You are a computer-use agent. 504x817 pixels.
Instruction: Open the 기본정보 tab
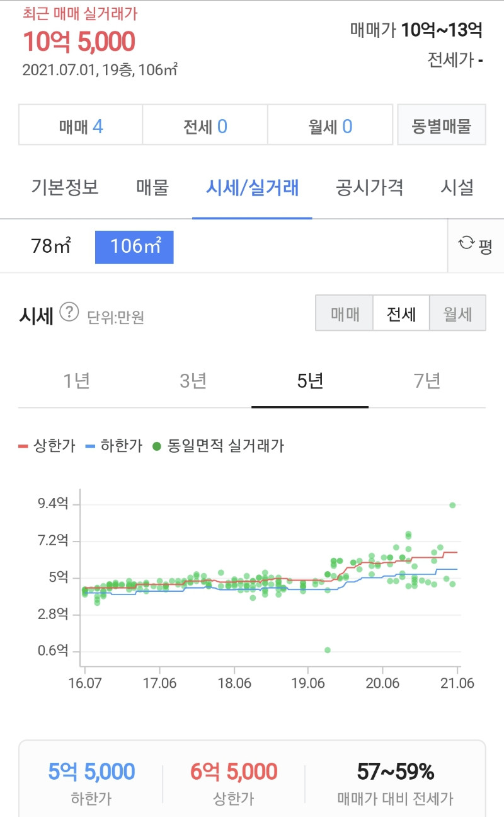click(x=65, y=188)
